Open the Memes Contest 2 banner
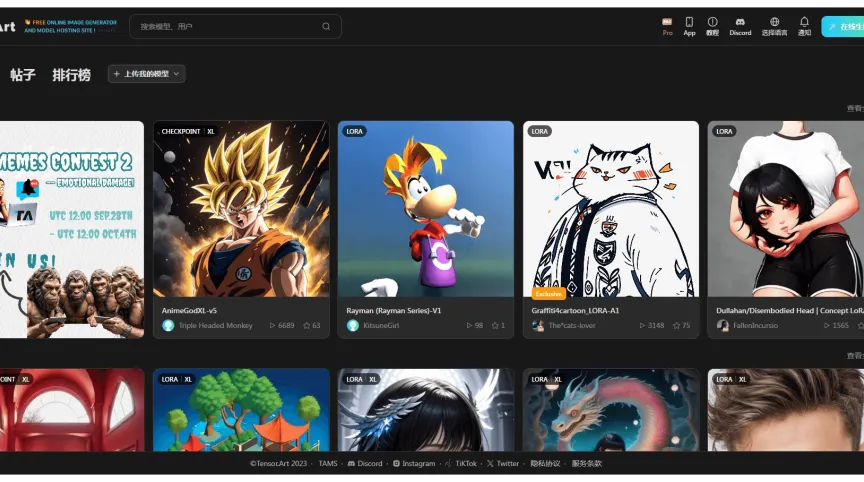 72,229
